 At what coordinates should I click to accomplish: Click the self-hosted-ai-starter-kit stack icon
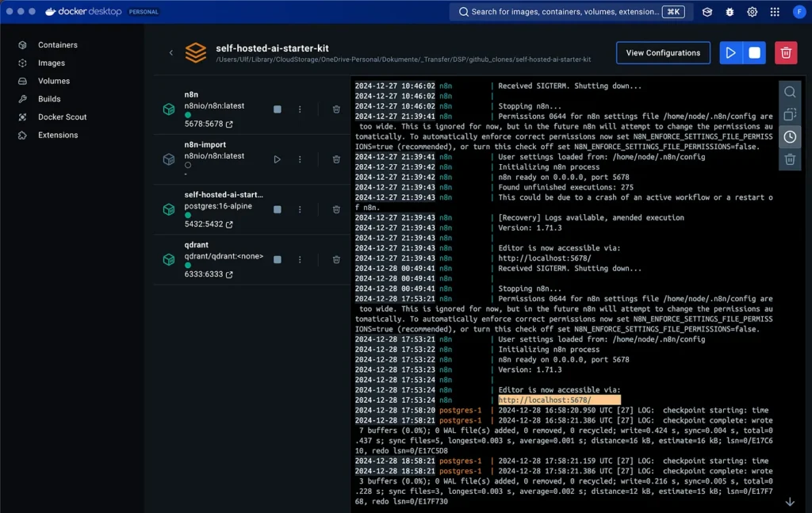coord(196,53)
